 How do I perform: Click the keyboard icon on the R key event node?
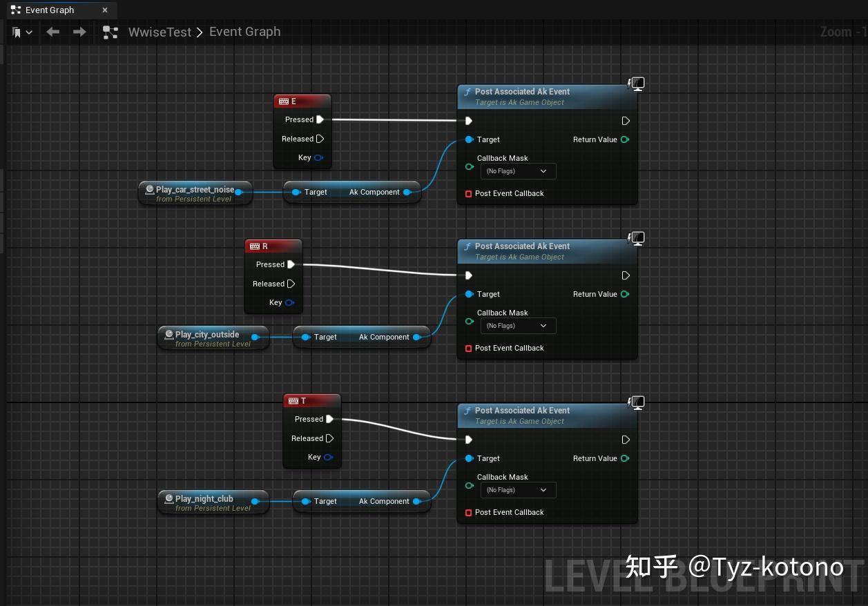point(255,246)
